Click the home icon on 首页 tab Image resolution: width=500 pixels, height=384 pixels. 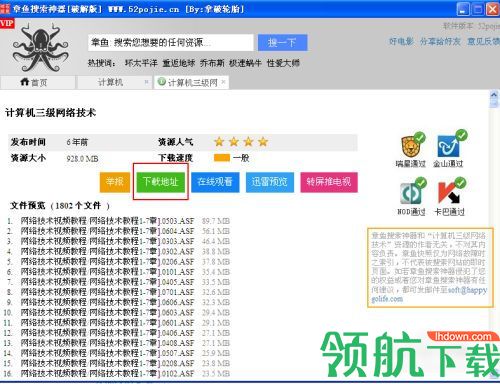(24, 82)
